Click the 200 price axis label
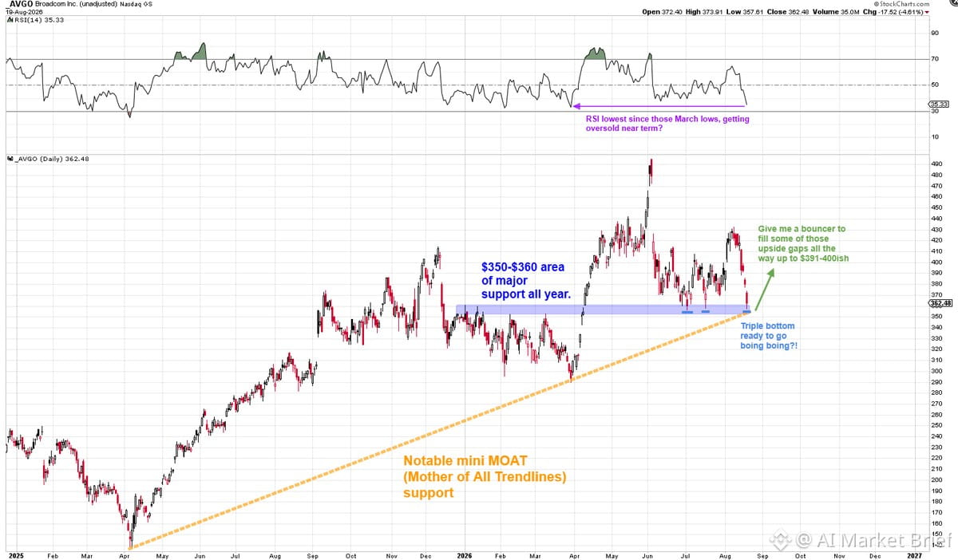Viewport: 958px width, 560px height. tap(936, 479)
